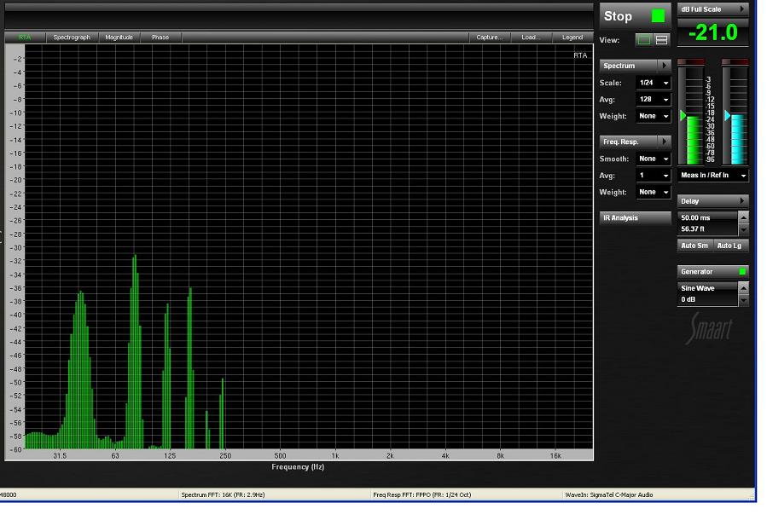Click the Auto Lg delay button
Screen dimensions: 767x532
pyautogui.click(x=729, y=246)
